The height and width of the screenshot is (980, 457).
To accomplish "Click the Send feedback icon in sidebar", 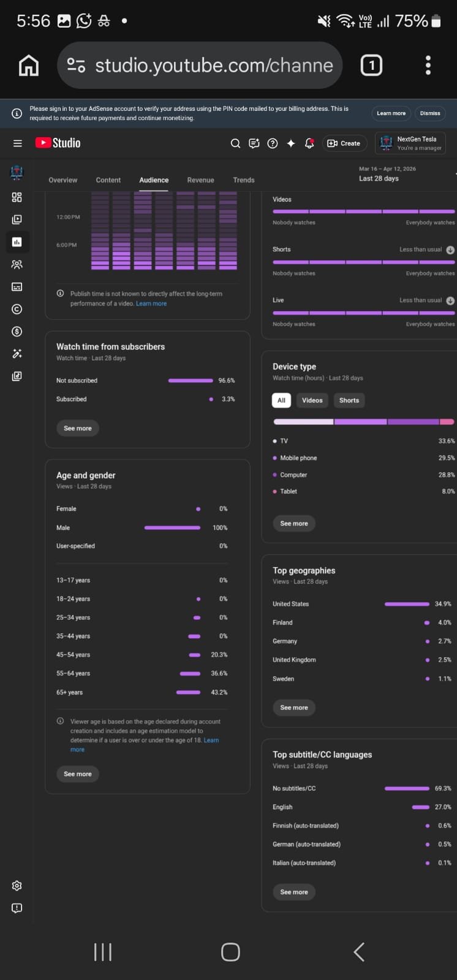I will click(x=17, y=908).
